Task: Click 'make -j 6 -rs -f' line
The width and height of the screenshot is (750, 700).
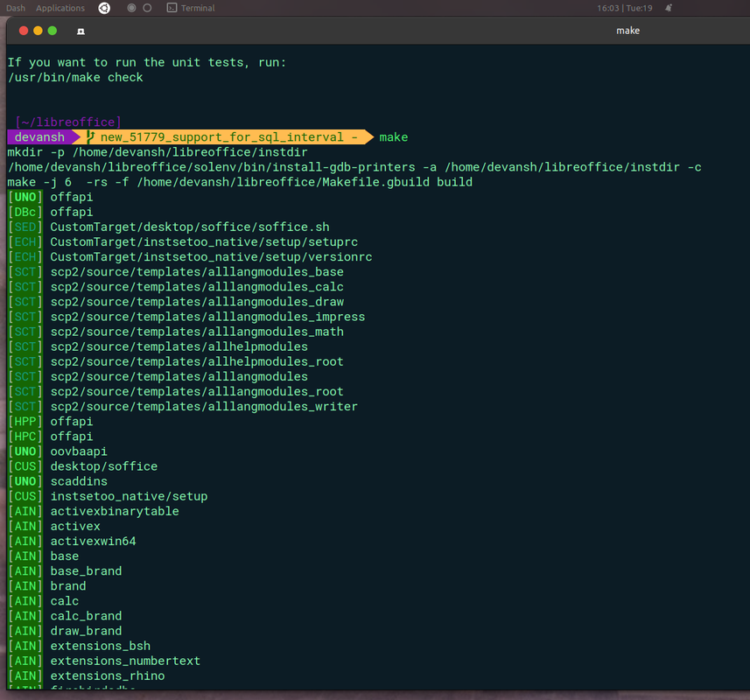Action: coord(240,182)
